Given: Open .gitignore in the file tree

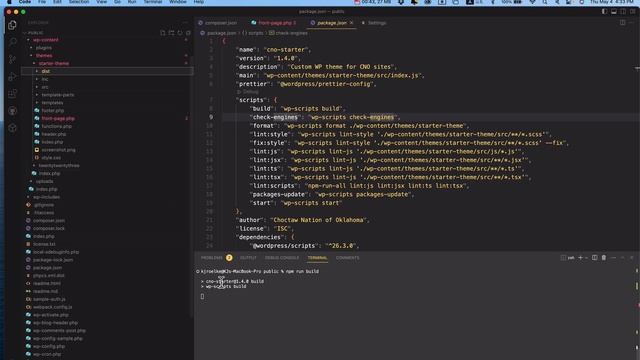Looking at the screenshot, I should [x=43, y=205].
